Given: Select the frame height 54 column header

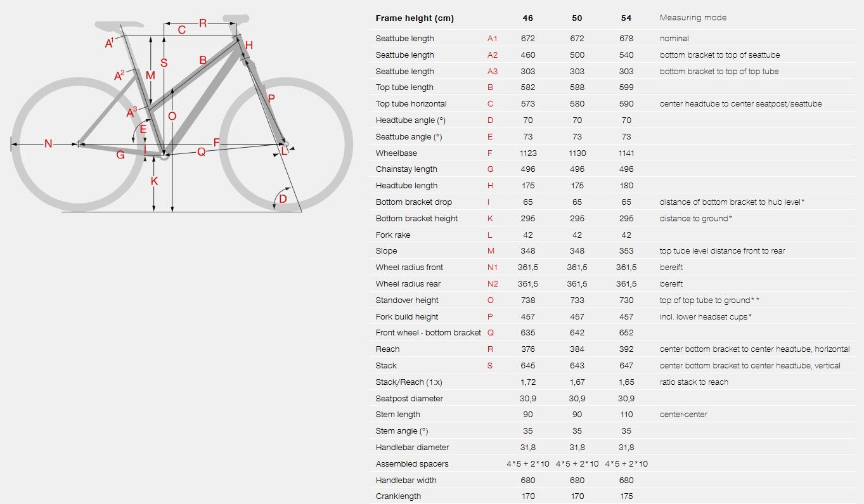Looking at the screenshot, I should coord(626,18).
